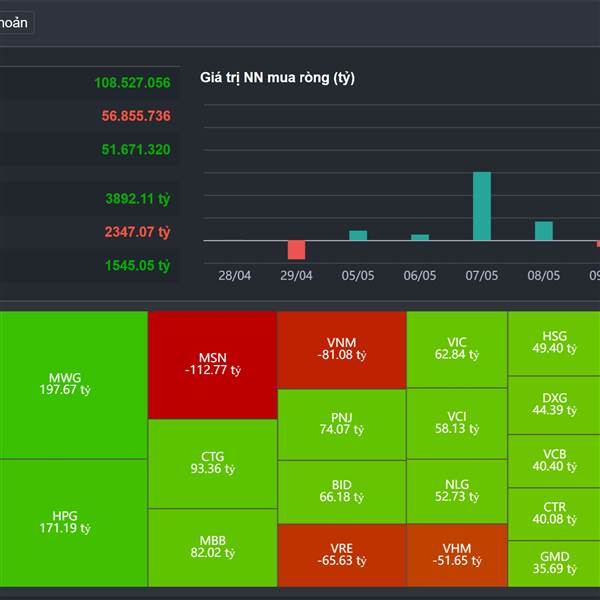Select the green 08/05 chart bar
The width and height of the screenshot is (600, 600).
pos(544,231)
